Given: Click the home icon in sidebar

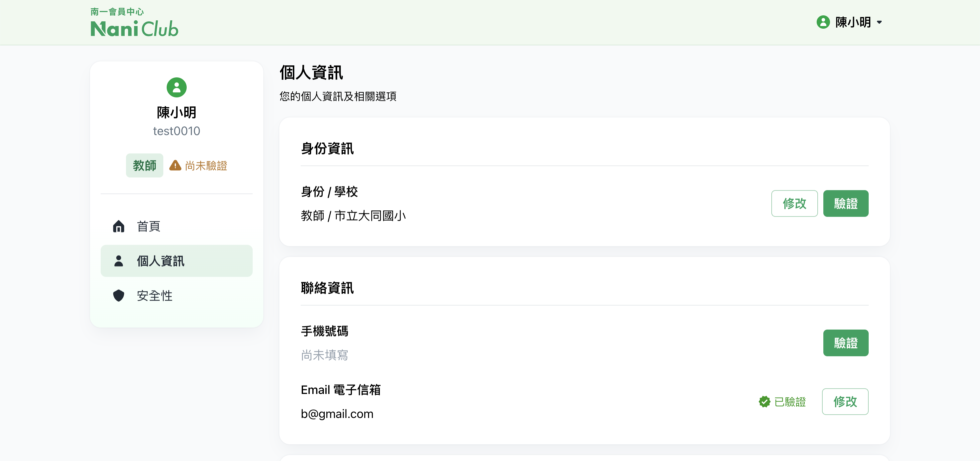Looking at the screenshot, I should (x=119, y=226).
